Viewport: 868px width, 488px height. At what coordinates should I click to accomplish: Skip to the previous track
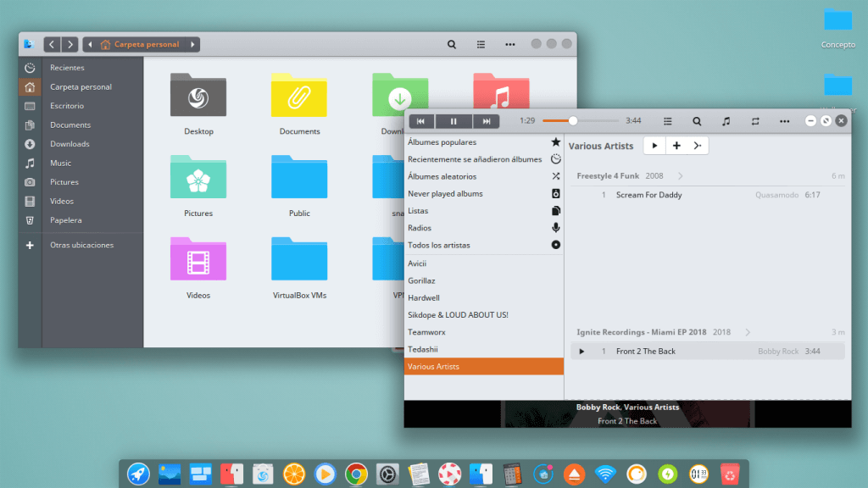(x=421, y=121)
